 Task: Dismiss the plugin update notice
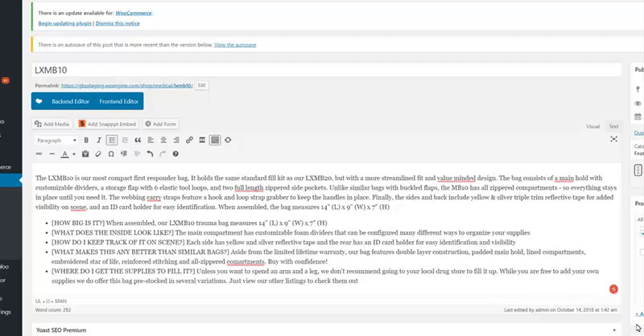(x=118, y=23)
